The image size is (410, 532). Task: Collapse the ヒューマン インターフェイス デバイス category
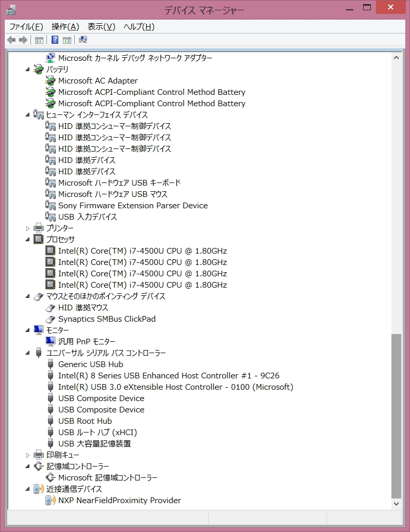pyautogui.click(x=28, y=114)
